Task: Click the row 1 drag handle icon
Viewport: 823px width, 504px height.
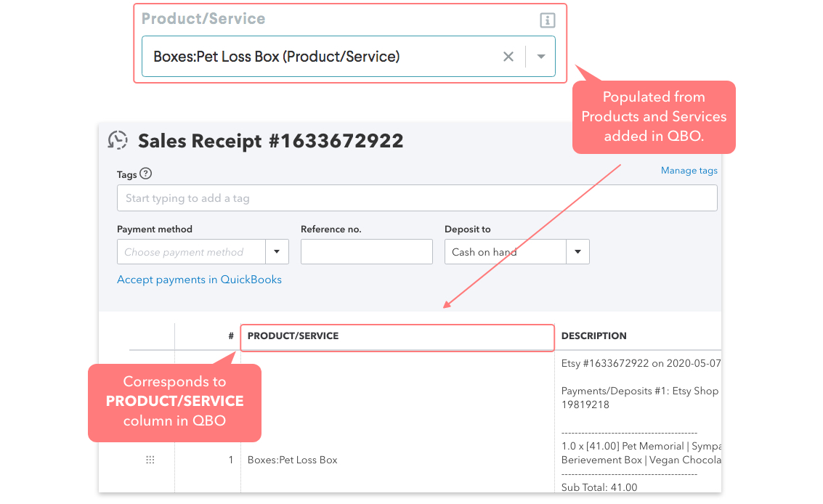Action: [x=150, y=460]
